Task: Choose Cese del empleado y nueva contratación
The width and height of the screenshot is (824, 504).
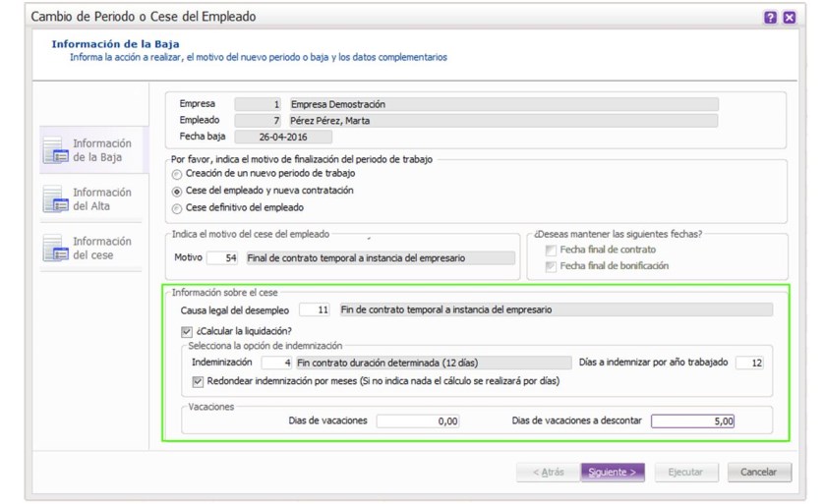Action: click(x=177, y=192)
